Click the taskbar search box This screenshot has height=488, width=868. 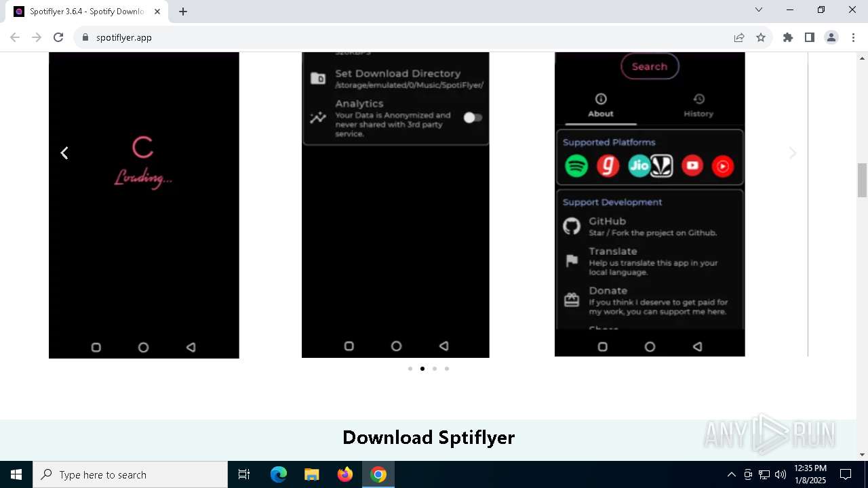coord(130,474)
